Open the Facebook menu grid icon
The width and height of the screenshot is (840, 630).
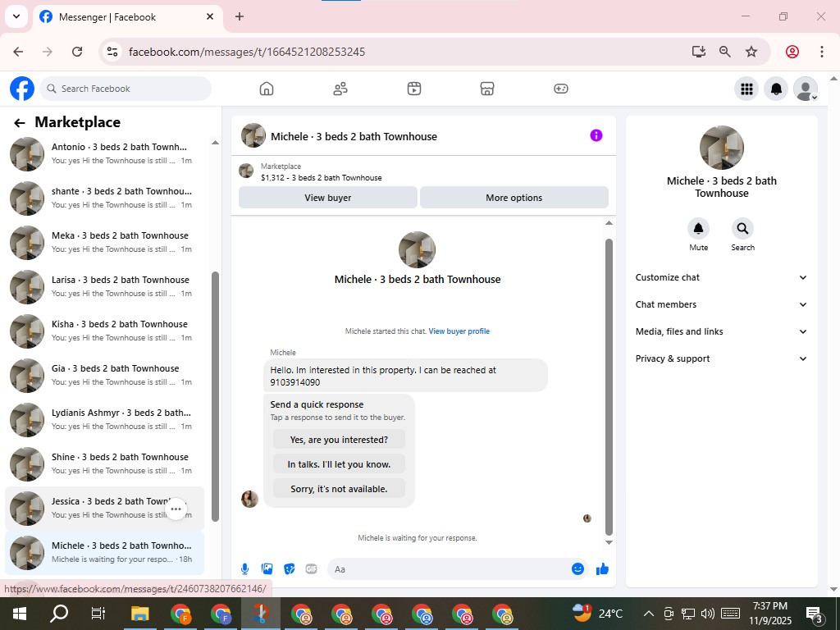point(746,89)
